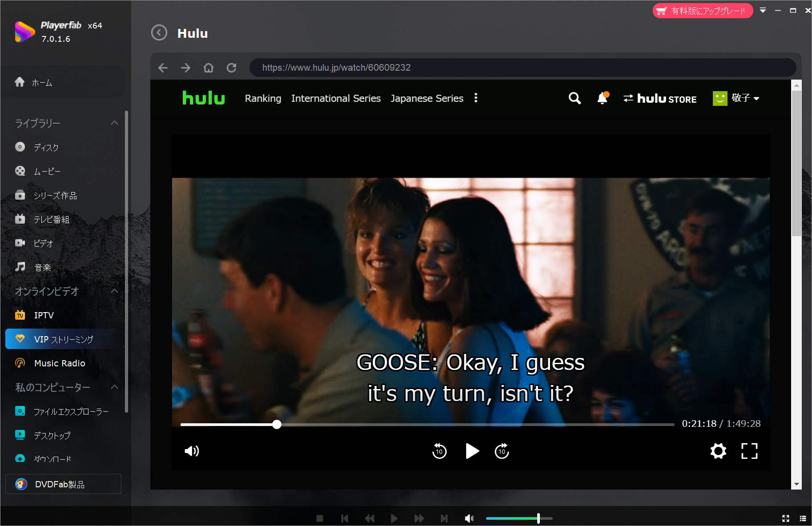Collapse 私のコンピューター section
812x526 pixels.
[x=114, y=387]
